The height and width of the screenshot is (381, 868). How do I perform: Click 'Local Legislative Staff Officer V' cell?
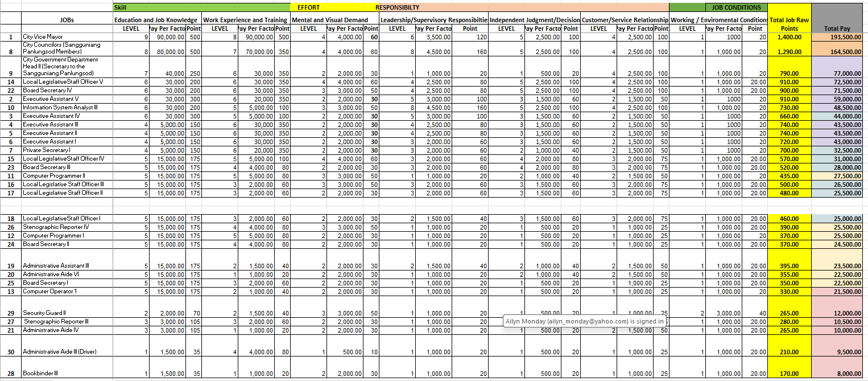(67, 82)
